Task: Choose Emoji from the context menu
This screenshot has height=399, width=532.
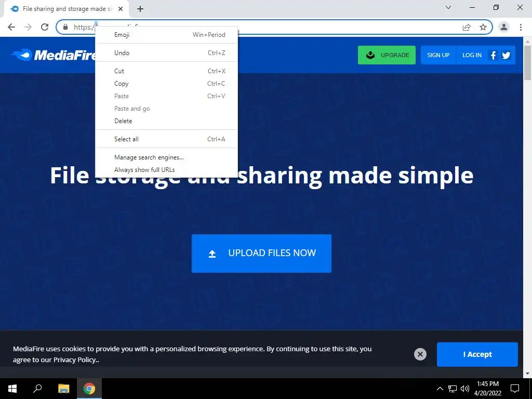Action: 166,35
